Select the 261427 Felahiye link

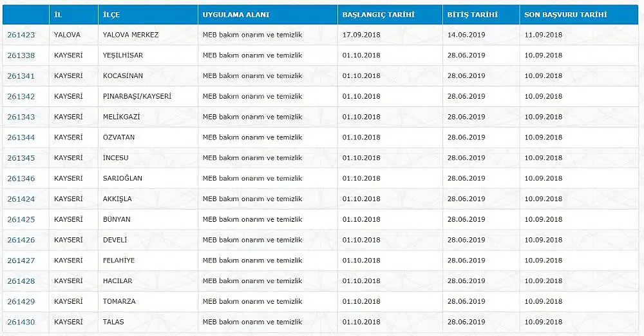(21, 261)
